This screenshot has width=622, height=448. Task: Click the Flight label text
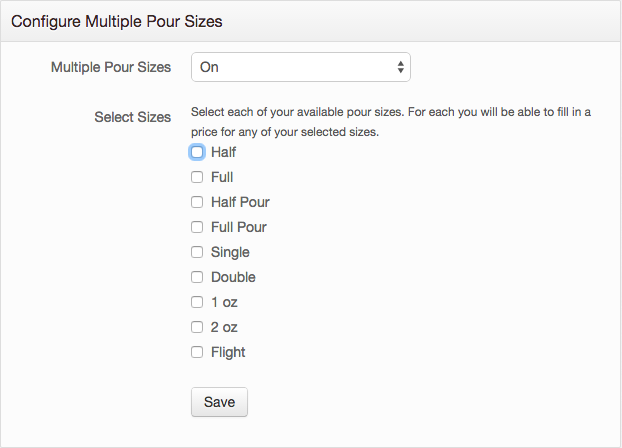[228, 352]
